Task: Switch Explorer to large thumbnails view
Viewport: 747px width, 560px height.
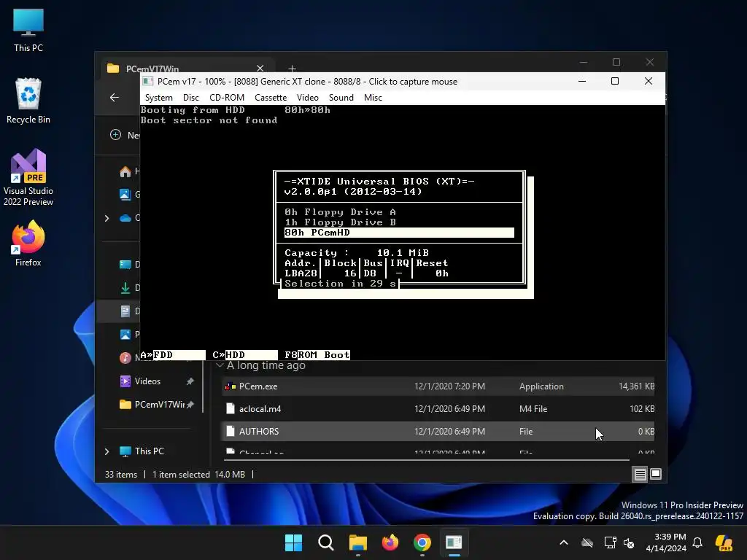Action: (656, 474)
